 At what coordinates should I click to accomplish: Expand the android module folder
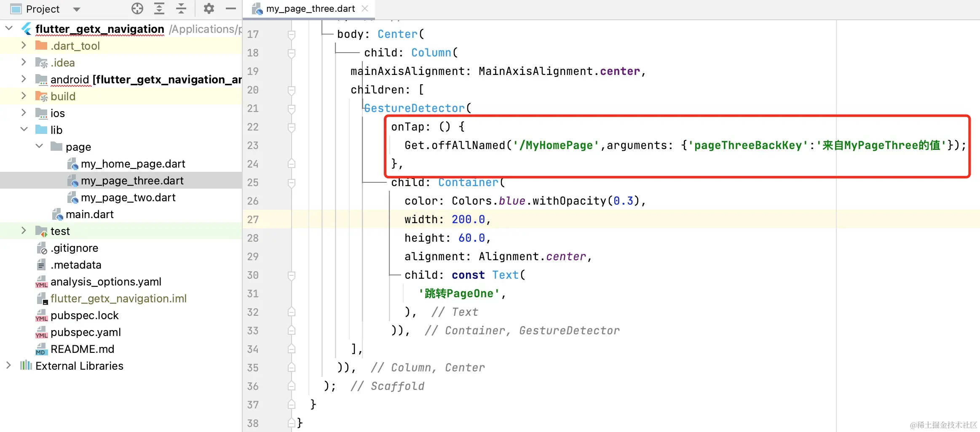coord(24,79)
